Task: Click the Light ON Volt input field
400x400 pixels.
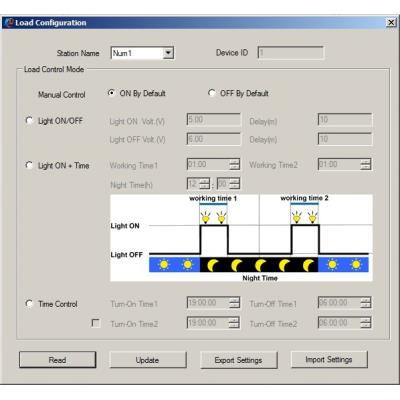Action: 213,120
